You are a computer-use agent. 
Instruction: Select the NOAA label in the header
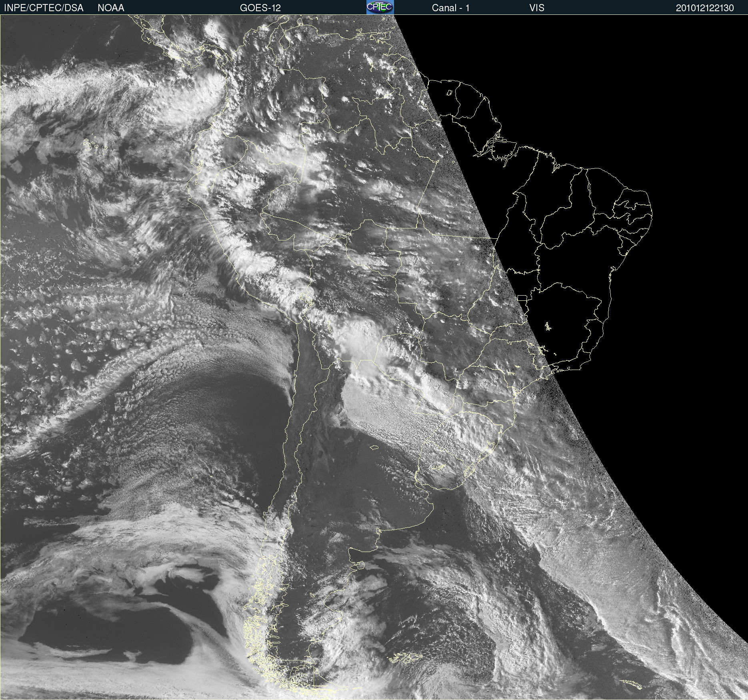point(111,8)
